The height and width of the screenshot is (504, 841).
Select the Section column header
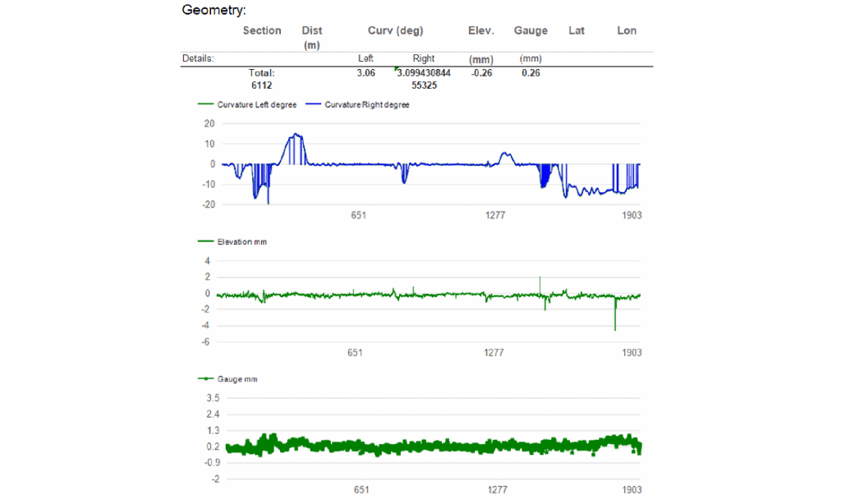click(262, 31)
